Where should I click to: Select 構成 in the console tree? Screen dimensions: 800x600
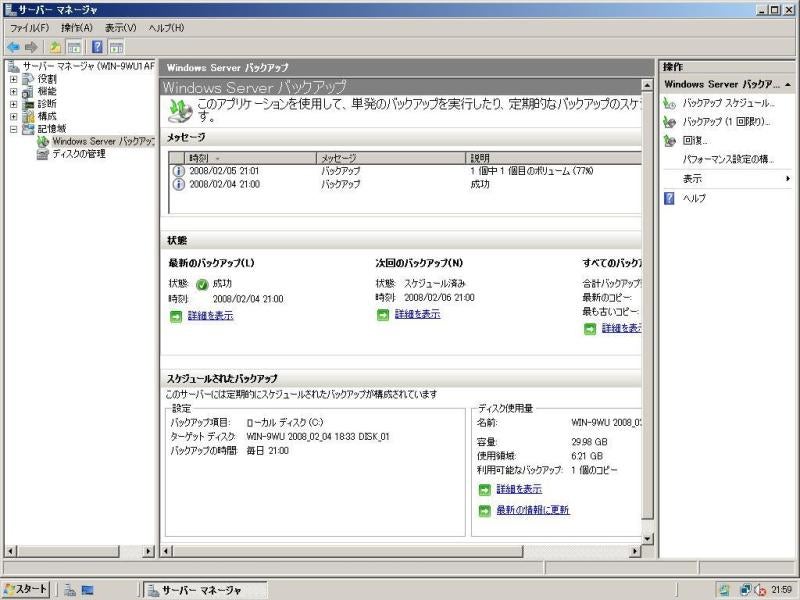pos(47,116)
